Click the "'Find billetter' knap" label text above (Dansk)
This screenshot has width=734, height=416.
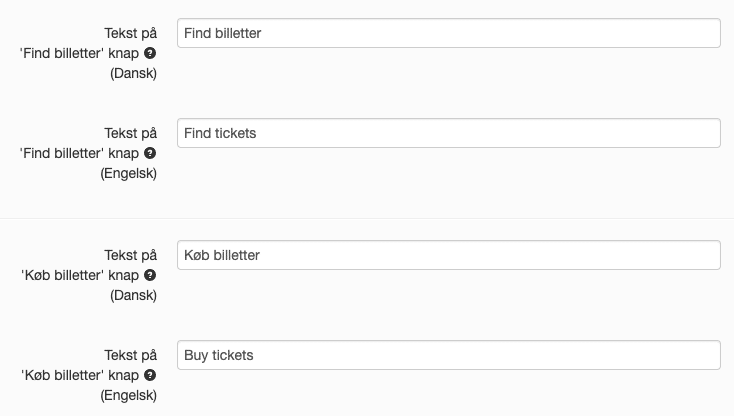click(79, 53)
